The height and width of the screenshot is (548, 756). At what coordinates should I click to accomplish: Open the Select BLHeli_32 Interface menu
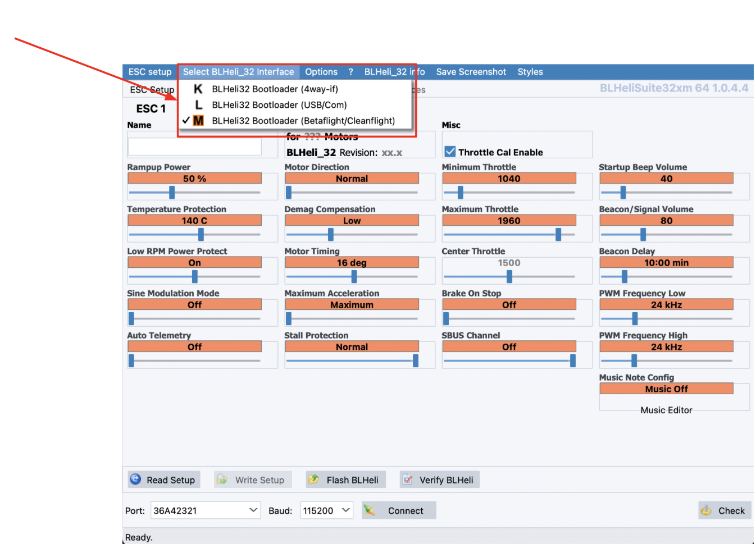[x=238, y=72]
